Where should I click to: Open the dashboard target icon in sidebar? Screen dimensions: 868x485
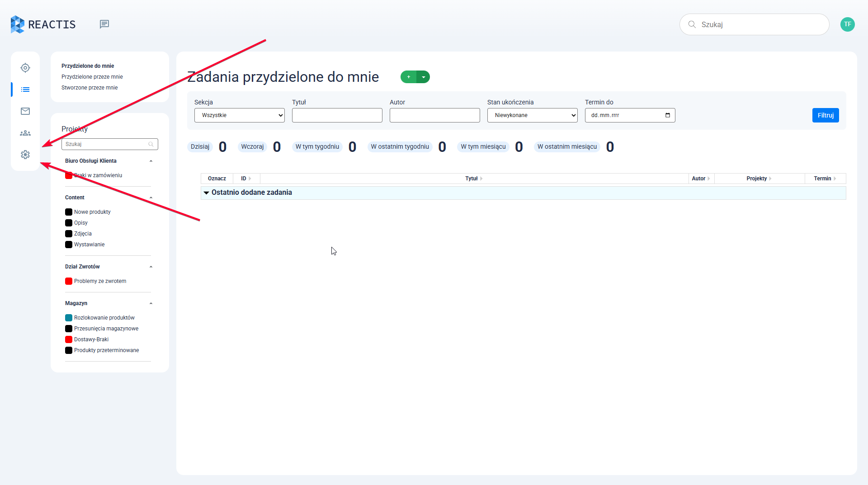25,68
